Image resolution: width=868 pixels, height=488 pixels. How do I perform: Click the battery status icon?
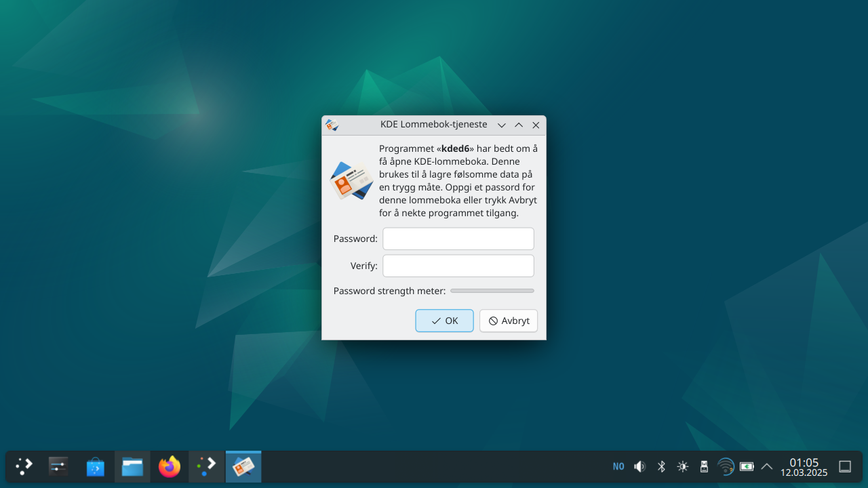tap(747, 466)
